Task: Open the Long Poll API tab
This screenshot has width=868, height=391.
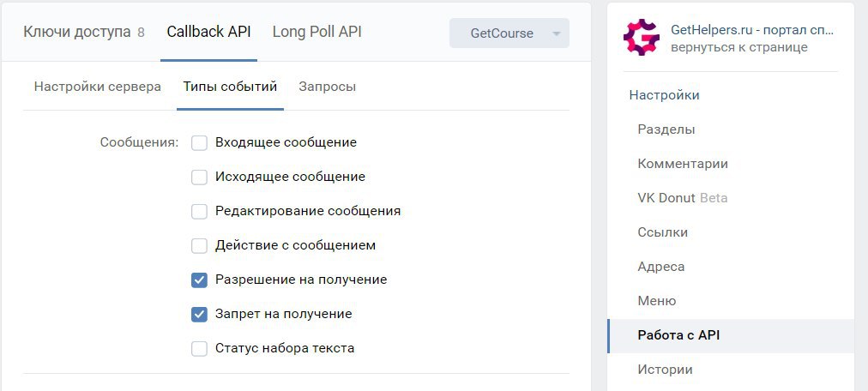Action: (x=316, y=32)
